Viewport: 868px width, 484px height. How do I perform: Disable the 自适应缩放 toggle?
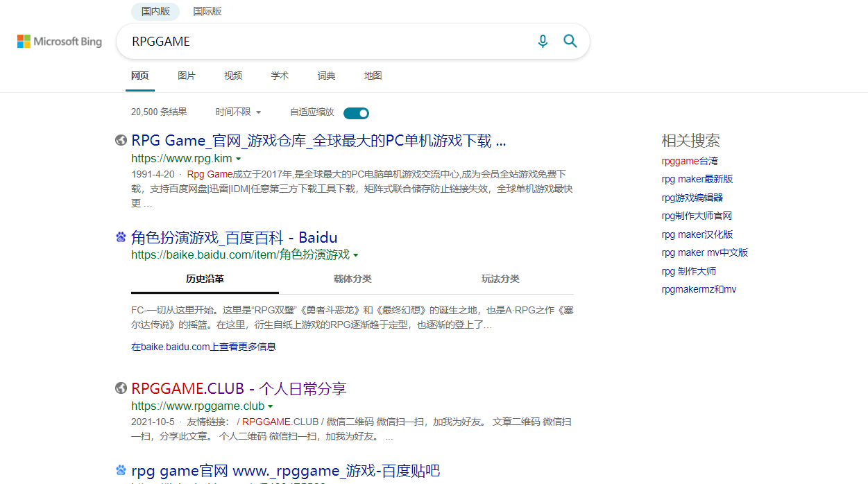tap(356, 112)
